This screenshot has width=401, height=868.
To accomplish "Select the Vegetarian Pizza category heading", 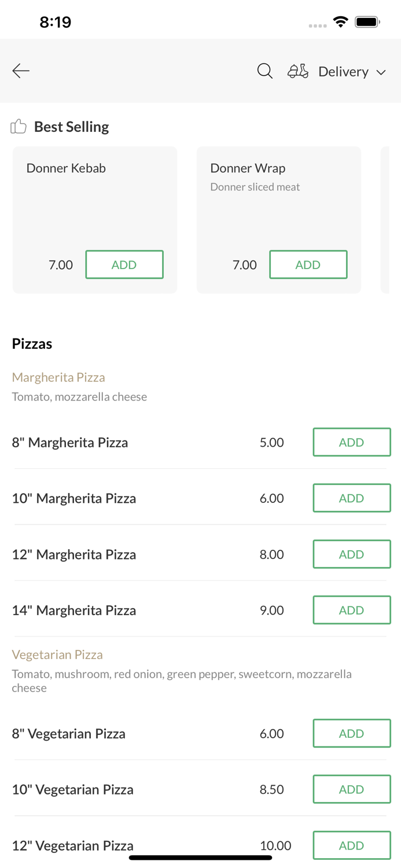I will [57, 654].
